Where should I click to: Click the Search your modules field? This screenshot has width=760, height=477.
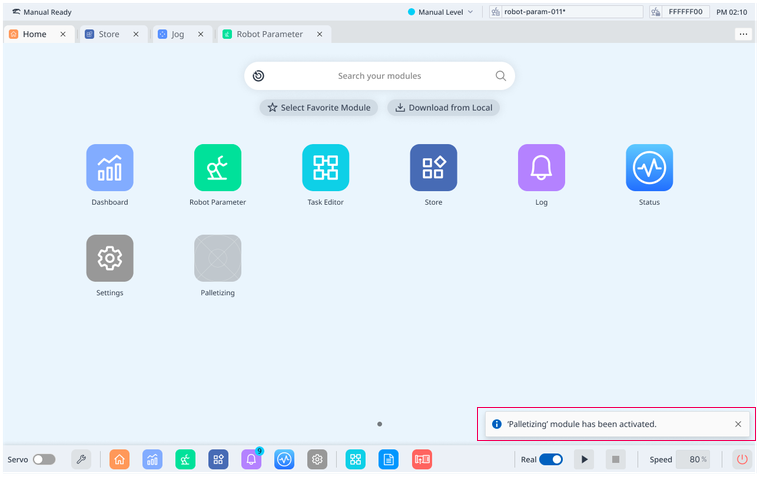pyautogui.click(x=379, y=76)
